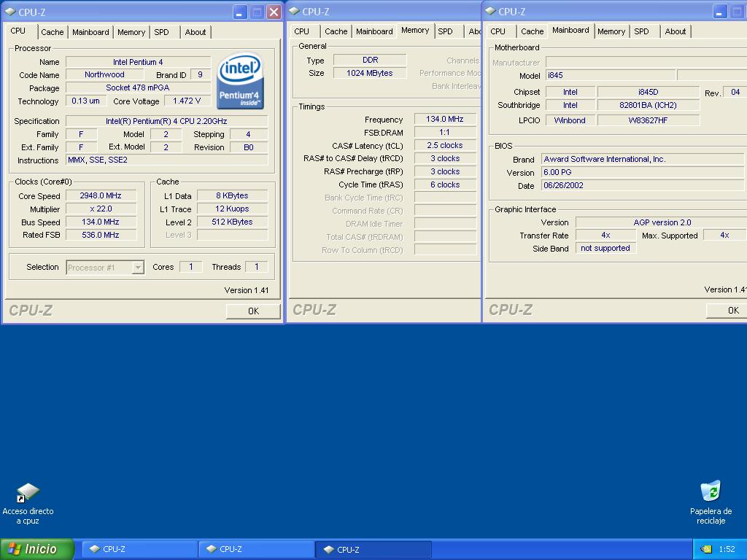Viewport: 747px width, 560px height.
Task: Switch to Cache tab in left window
Action: coord(52,32)
